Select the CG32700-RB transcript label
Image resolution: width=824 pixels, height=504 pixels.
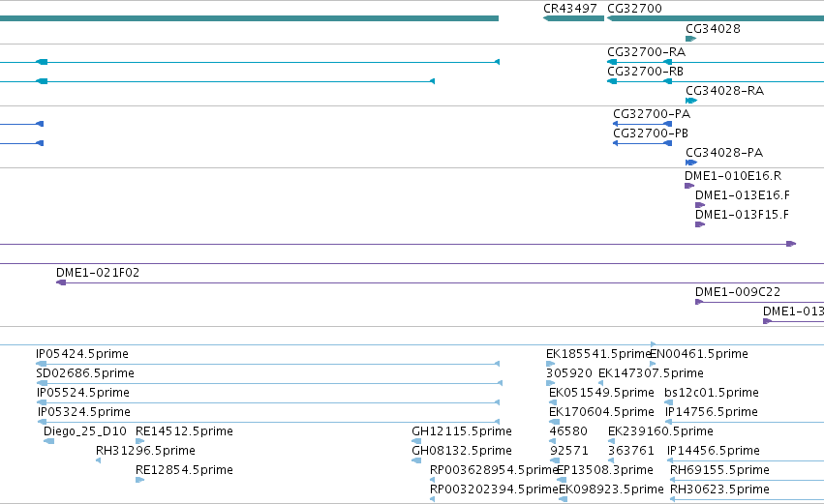coord(645,72)
